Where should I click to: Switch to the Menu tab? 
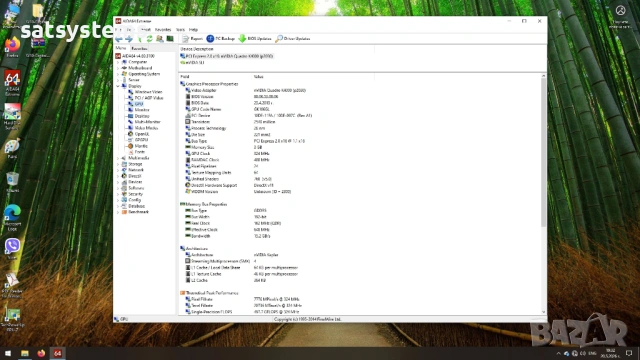pyautogui.click(x=120, y=48)
